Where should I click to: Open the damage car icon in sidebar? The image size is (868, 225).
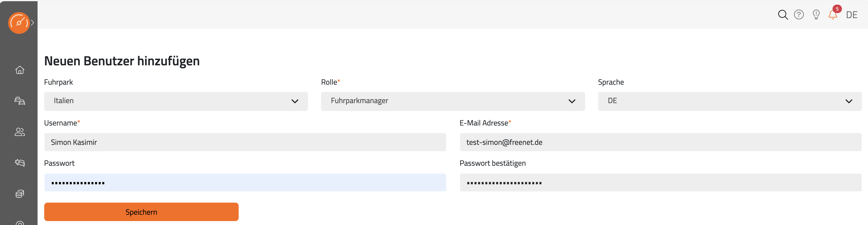[x=20, y=163]
